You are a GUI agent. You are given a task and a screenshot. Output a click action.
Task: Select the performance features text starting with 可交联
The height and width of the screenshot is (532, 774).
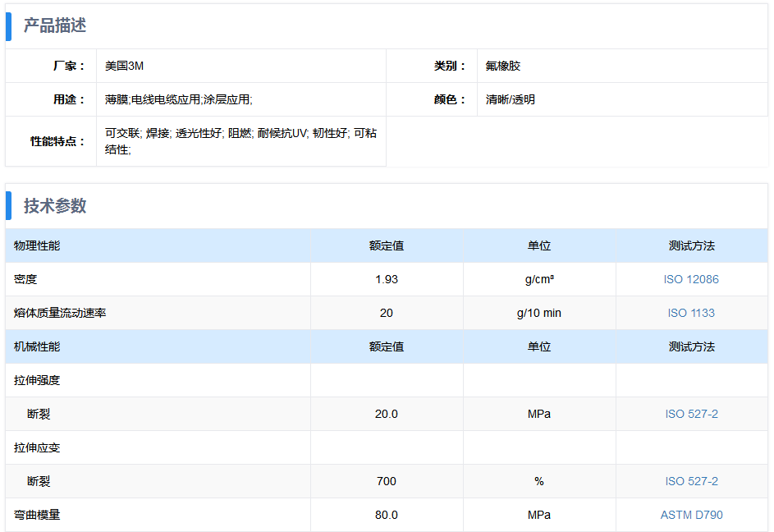(x=240, y=141)
